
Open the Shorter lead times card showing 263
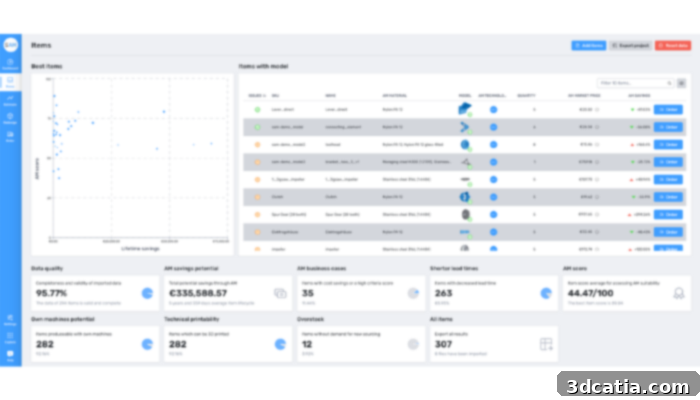494,293
